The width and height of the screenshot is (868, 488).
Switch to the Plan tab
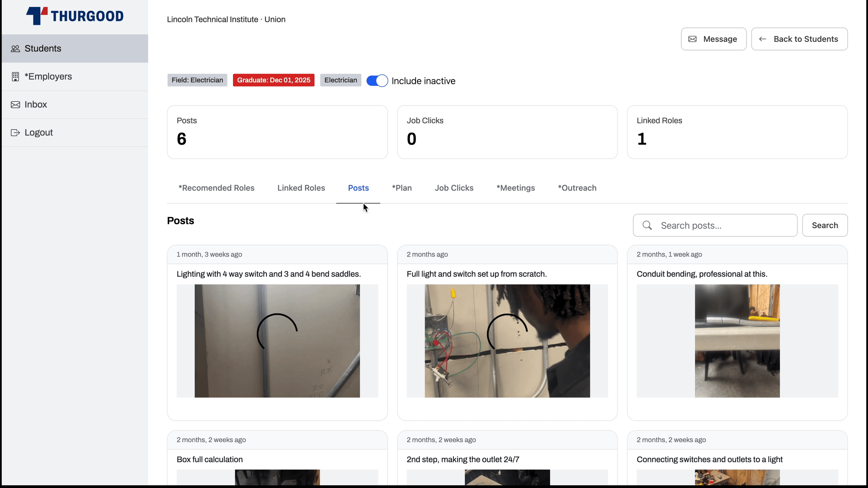[x=402, y=188]
